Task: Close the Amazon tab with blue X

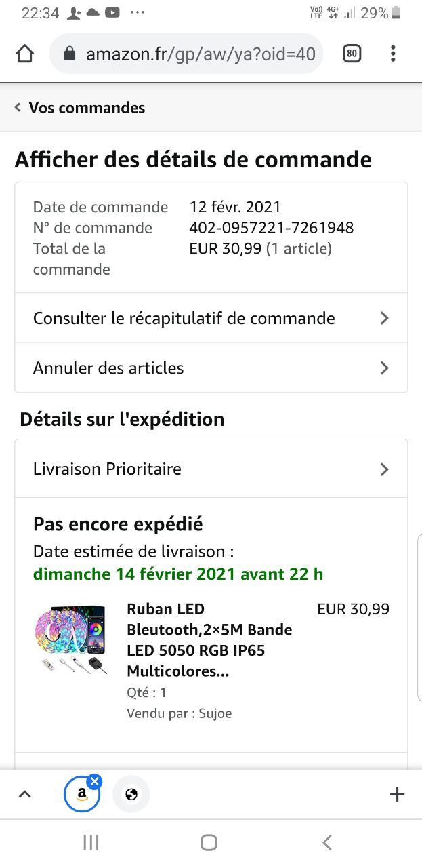Action: [x=94, y=781]
